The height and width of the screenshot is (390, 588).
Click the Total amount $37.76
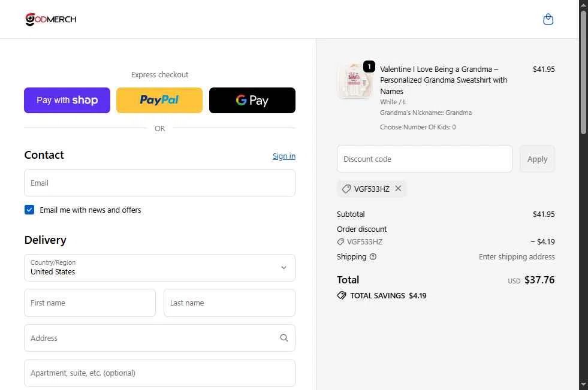tap(539, 280)
